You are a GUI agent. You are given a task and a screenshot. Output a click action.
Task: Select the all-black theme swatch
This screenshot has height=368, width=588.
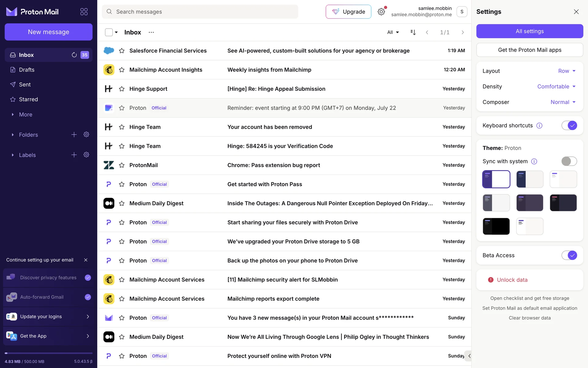(496, 226)
